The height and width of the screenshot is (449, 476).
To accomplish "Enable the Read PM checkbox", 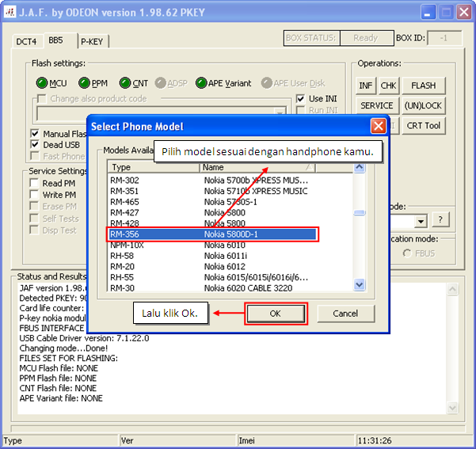I will tap(34, 183).
